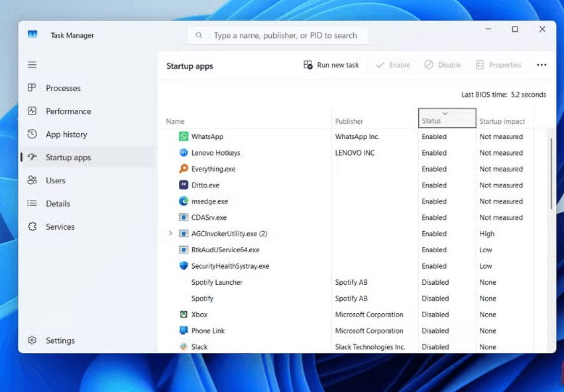Toggle the hamburger navigation menu
The width and height of the screenshot is (564, 392).
[32, 65]
